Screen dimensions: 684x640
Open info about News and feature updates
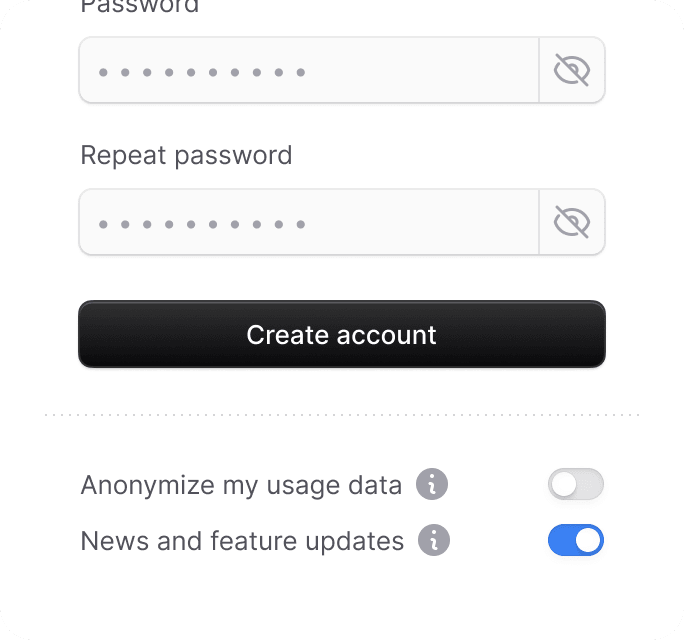(434, 540)
